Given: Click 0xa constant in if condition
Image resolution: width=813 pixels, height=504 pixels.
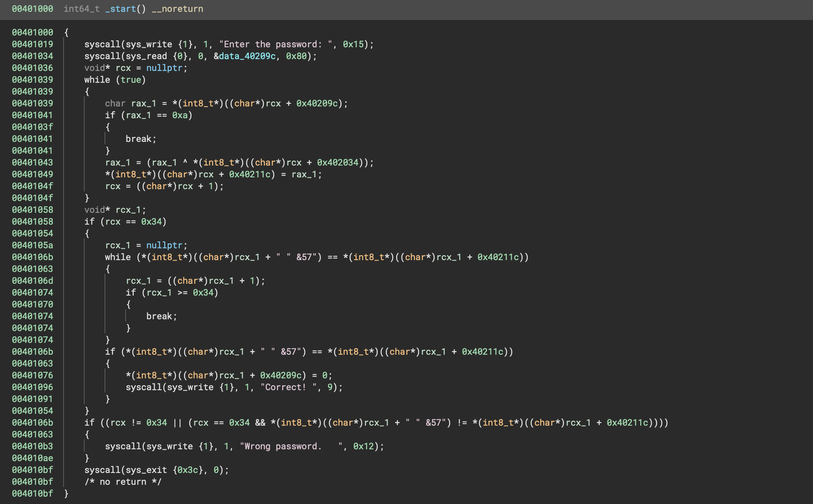Looking at the screenshot, I should point(180,115).
